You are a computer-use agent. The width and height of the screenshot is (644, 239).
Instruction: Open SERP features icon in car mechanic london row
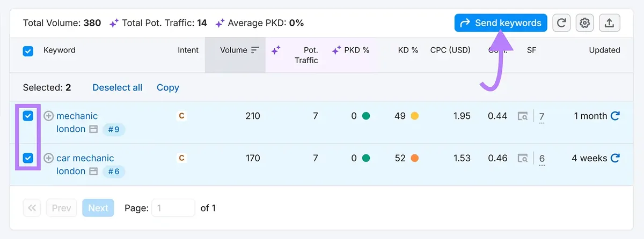tap(522, 158)
